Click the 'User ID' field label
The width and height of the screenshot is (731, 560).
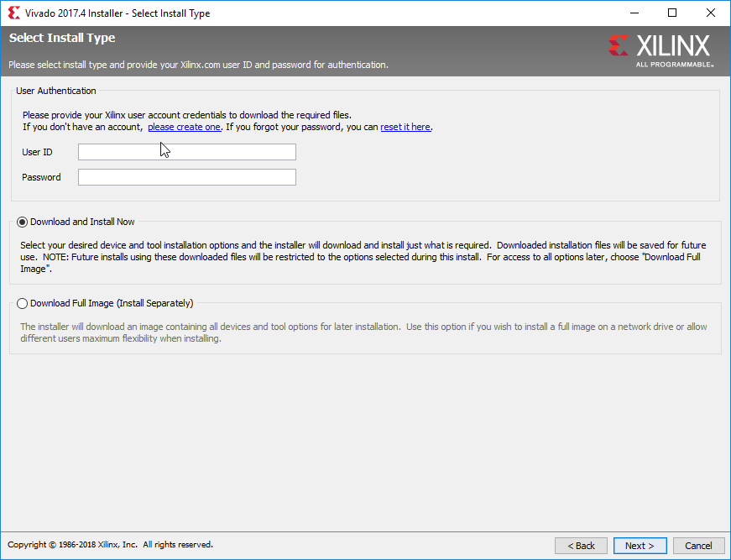point(37,152)
